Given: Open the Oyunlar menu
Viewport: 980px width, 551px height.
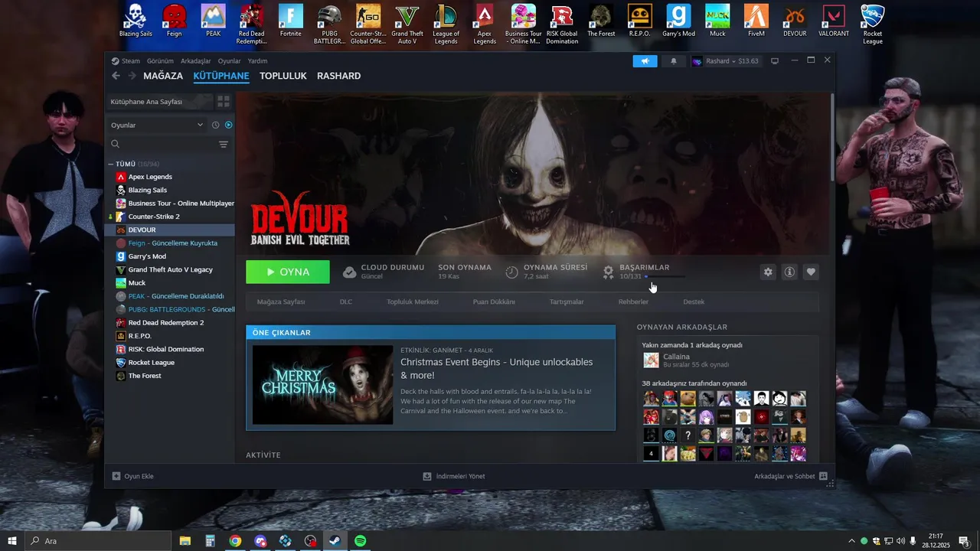Looking at the screenshot, I should coord(229,61).
